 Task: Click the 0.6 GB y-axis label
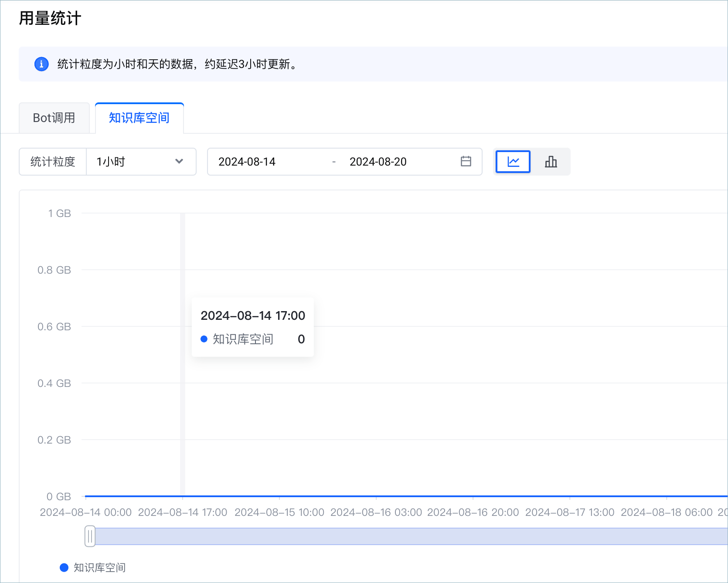[54, 326]
